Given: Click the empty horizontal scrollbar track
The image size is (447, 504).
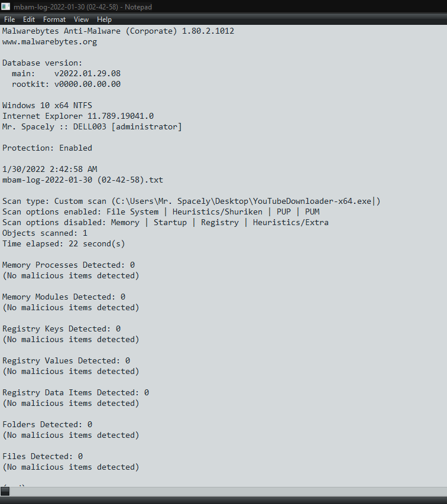Looking at the screenshot, I should 228,491.
